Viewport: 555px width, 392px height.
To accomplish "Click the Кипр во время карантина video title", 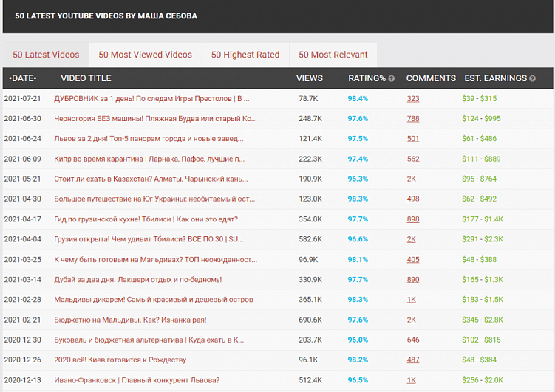I will [x=149, y=159].
